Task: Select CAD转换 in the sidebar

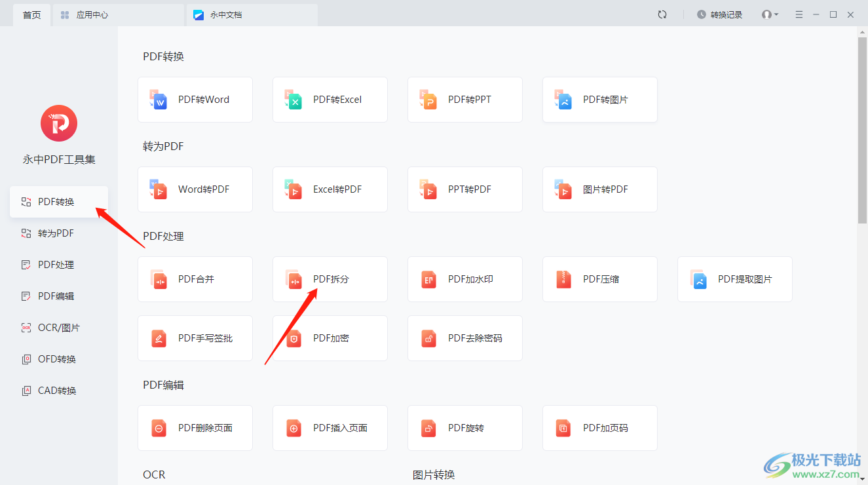Action: (59, 391)
